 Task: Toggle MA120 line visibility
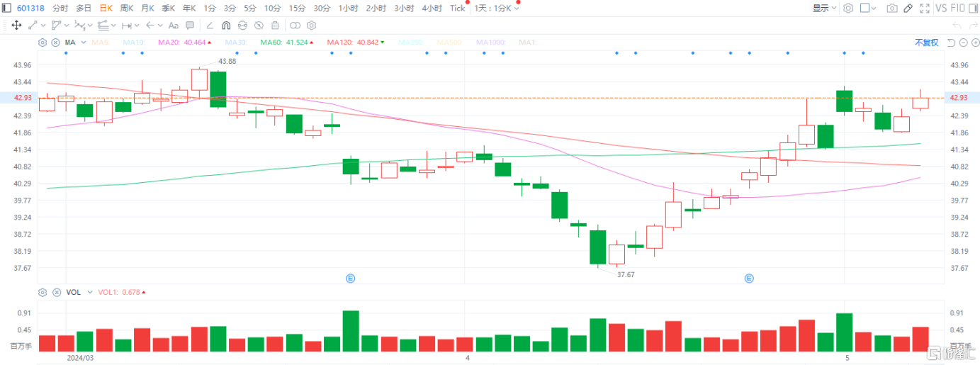[x=356, y=43]
